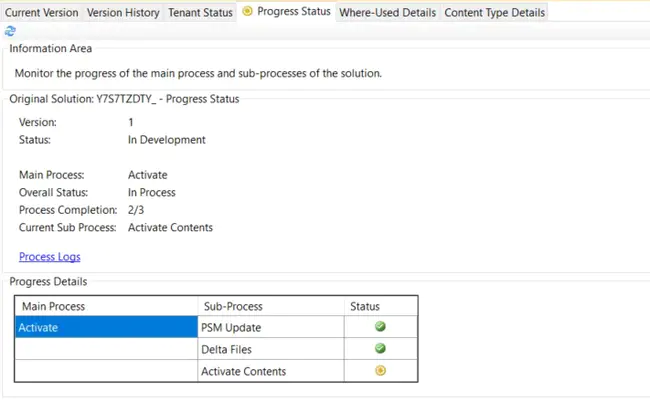Click the Status column header

coord(380,306)
